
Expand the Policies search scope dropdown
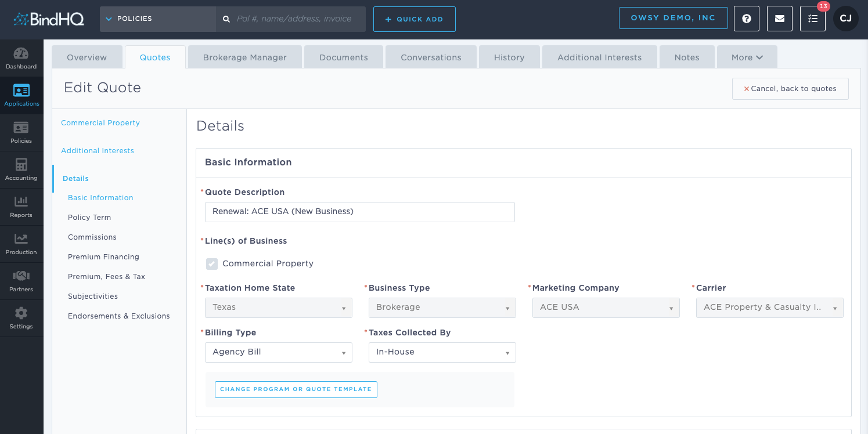pyautogui.click(x=158, y=19)
